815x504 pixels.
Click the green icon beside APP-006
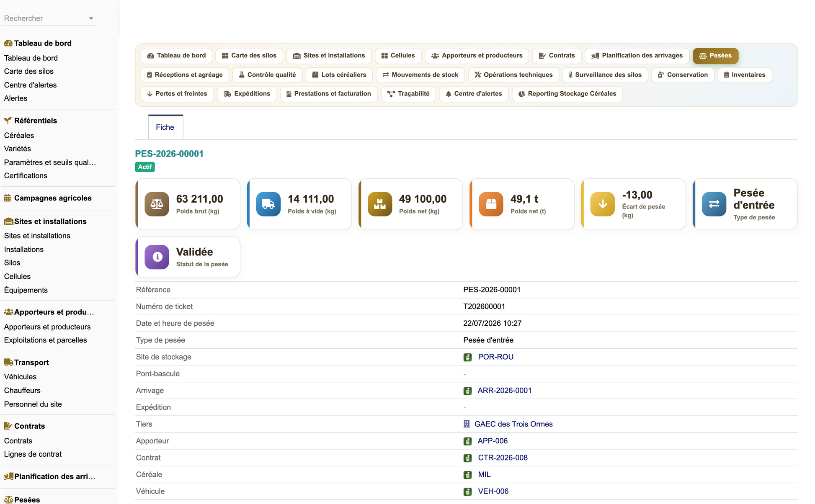(x=467, y=441)
